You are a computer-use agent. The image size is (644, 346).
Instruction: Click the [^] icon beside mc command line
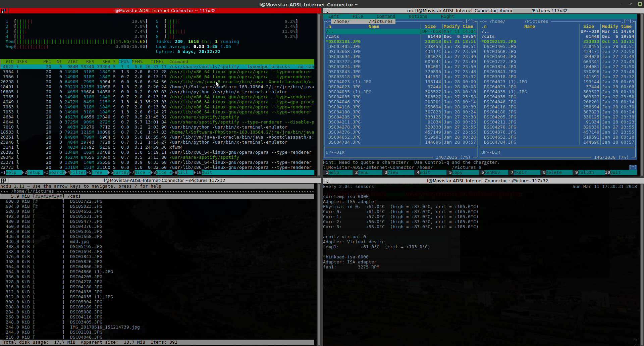click(633, 167)
